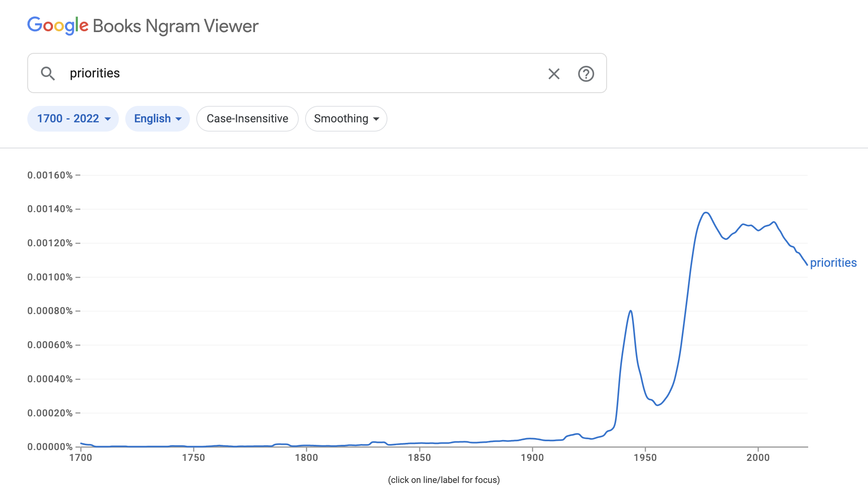This screenshot has width=868, height=499.
Task: Clear the search query with X icon
Action: click(x=554, y=73)
